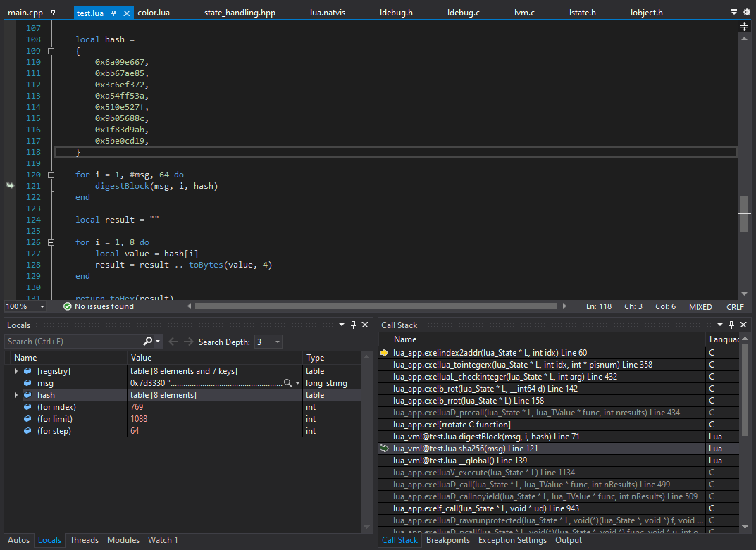
Task: Open the Breakpoints tab
Action: coord(448,540)
